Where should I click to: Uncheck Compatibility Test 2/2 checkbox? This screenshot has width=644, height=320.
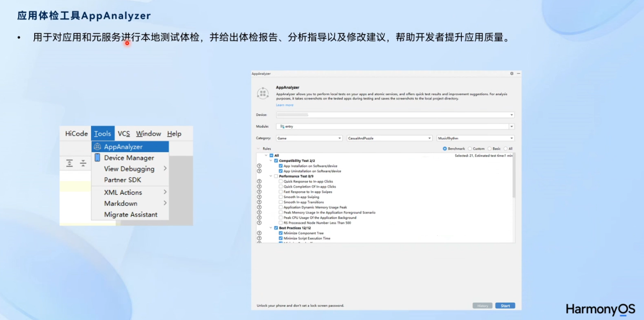pyautogui.click(x=276, y=160)
